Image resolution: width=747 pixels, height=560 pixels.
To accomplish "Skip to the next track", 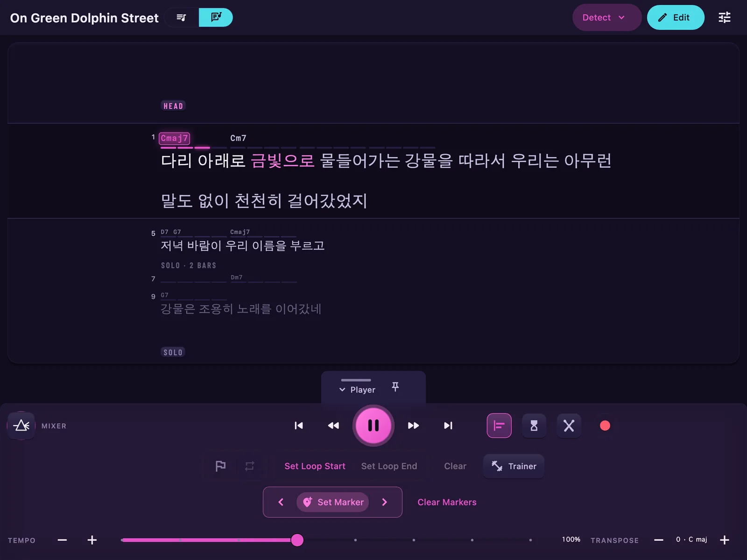I will point(448,426).
